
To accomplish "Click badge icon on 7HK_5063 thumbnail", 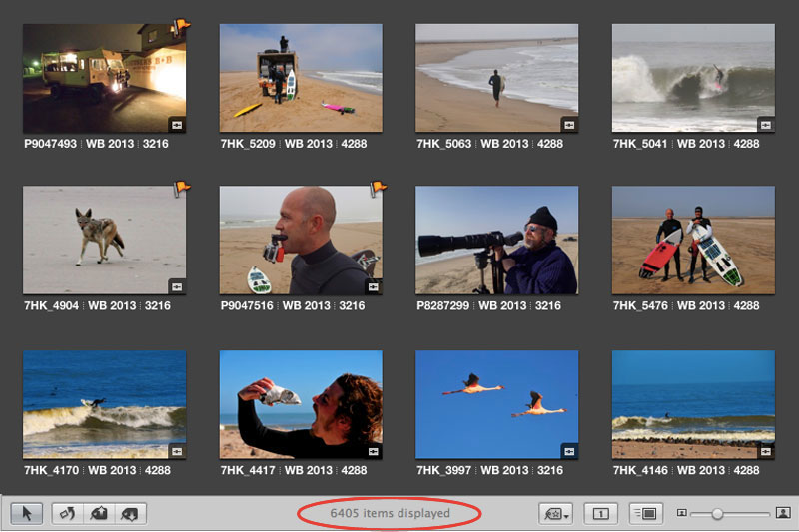I will point(569,125).
